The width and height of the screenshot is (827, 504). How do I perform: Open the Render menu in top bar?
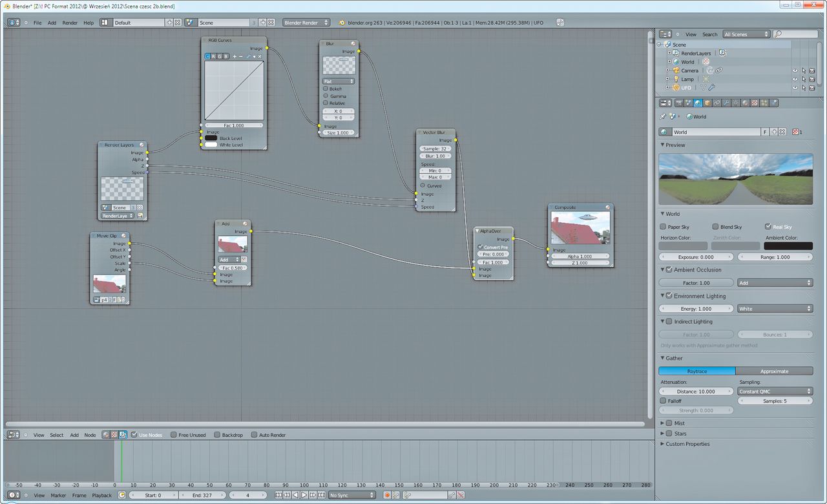tap(70, 23)
